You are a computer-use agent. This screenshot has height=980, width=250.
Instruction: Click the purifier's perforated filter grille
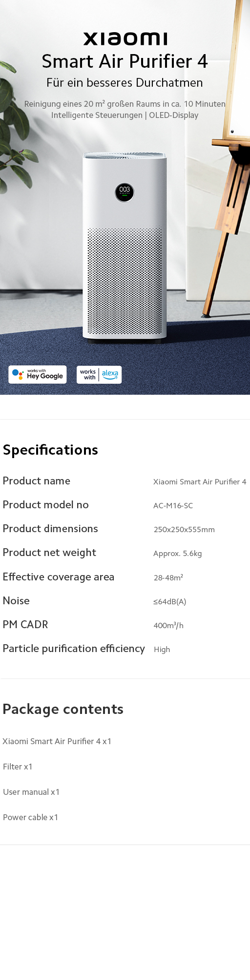[x=125, y=281]
